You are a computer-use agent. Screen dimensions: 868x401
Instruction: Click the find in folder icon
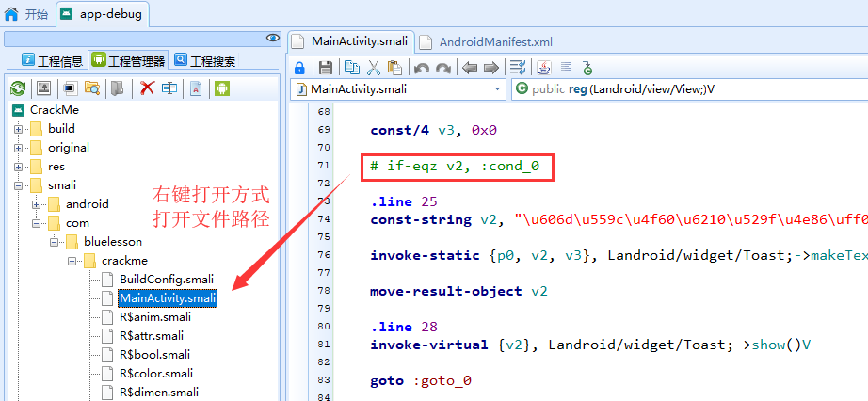(x=92, y=88)
